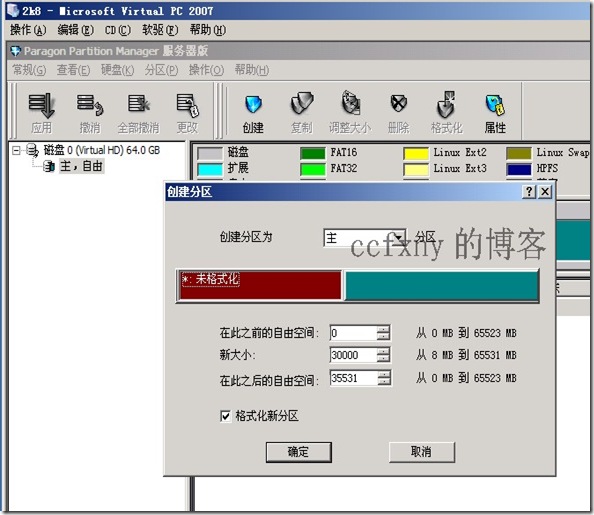Click the 新大小 input field showing 30000
This screenshot has width=594, height=515.
point(353,355)
